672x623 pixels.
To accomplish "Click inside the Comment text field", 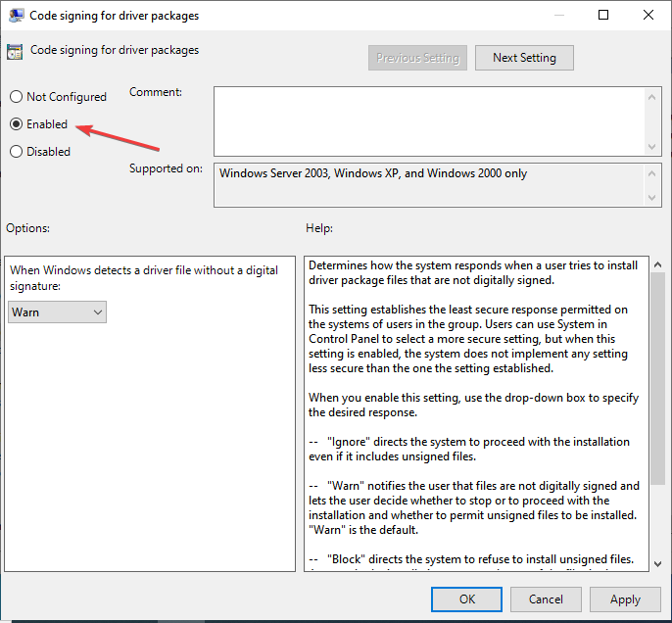I will (429, 120).
